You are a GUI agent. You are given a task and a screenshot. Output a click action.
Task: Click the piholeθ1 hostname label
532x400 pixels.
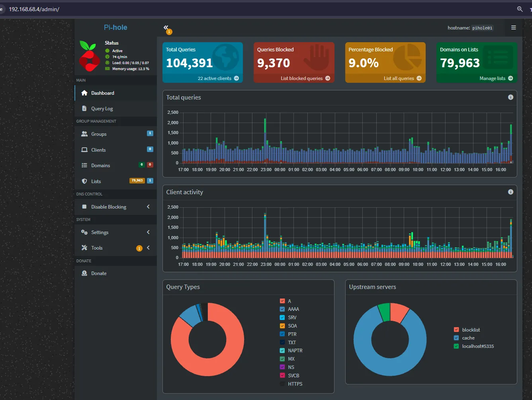482,28
